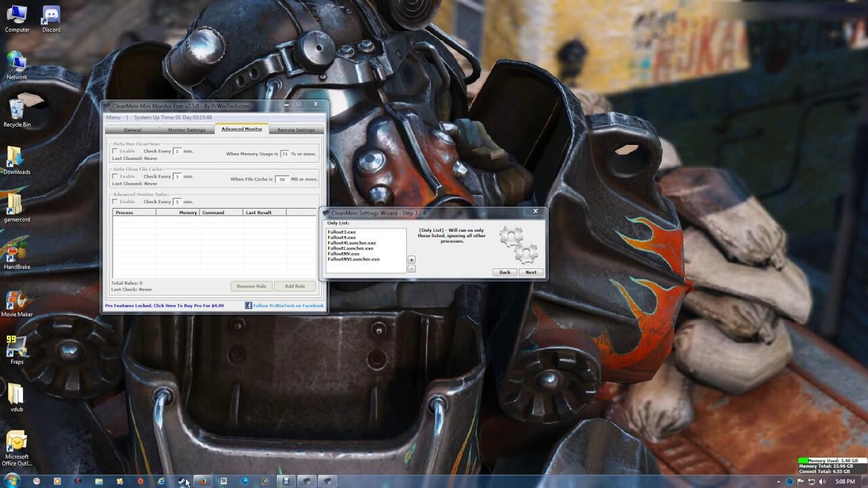Go Back in the Settings Wizard

[505, 272]
